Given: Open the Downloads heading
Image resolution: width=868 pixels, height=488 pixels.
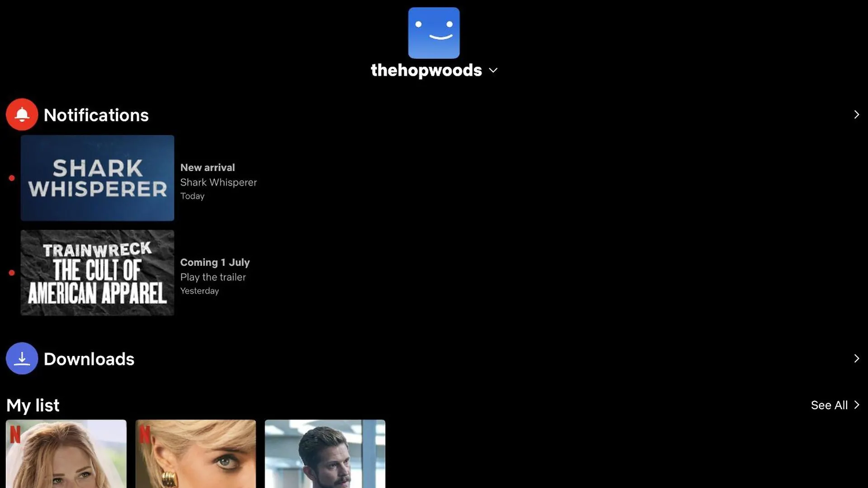Looking at the screenshot, I should pyautogui.click(x=89, y=359).
